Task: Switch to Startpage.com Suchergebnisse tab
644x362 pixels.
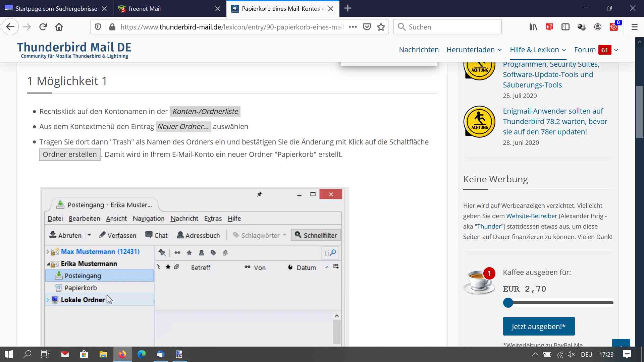Action: 56,8
